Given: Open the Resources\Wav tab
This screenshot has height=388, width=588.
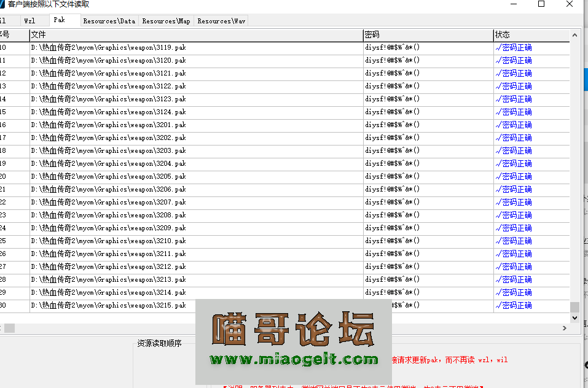Looking at the screenshot, I should point(221,20).
